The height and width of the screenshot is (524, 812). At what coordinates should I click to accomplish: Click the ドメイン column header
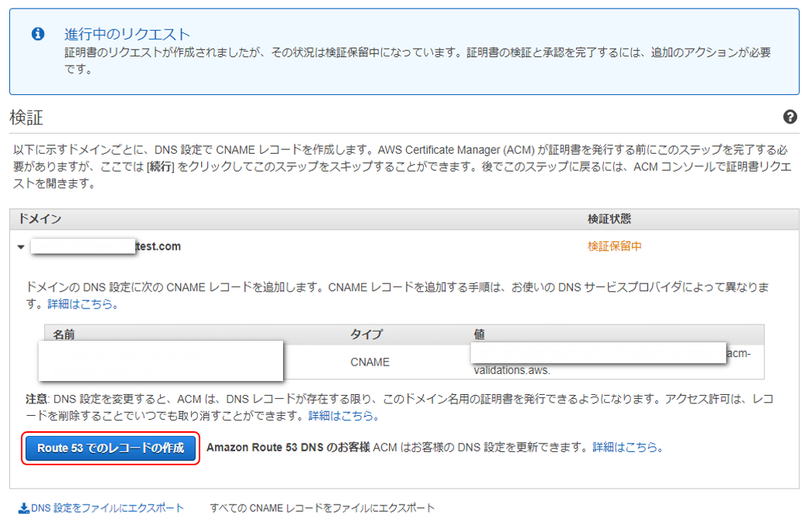click(x=39, y=221)
